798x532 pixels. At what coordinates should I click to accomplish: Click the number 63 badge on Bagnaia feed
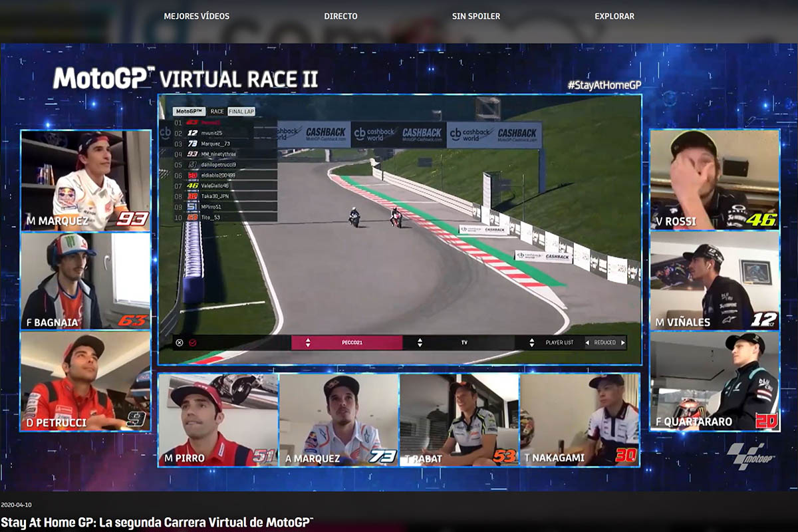tap(132, 320)
